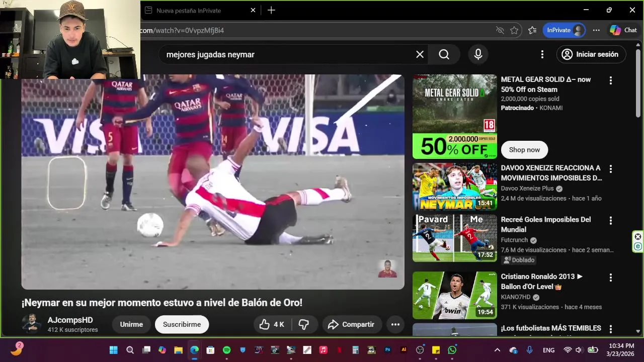
Task: Click the Suscribirme button
Action: (x=182, y=325)
